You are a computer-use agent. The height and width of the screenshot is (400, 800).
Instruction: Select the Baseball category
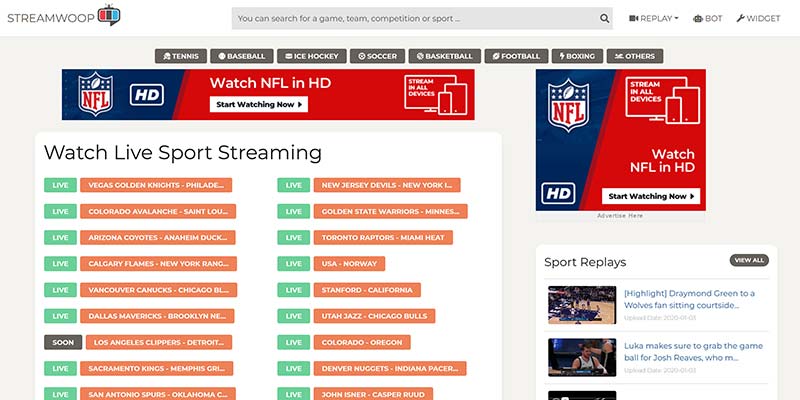tap(242, 56)
